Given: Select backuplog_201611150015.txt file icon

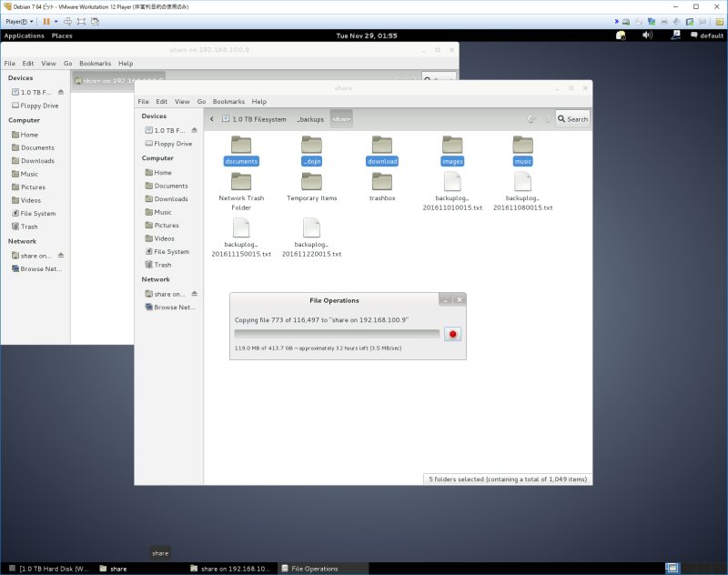Looking at the screenshot, I should point(241,227).
